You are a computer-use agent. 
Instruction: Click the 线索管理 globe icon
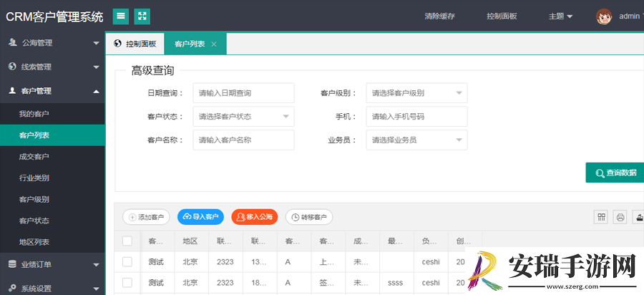click(13, 67)
